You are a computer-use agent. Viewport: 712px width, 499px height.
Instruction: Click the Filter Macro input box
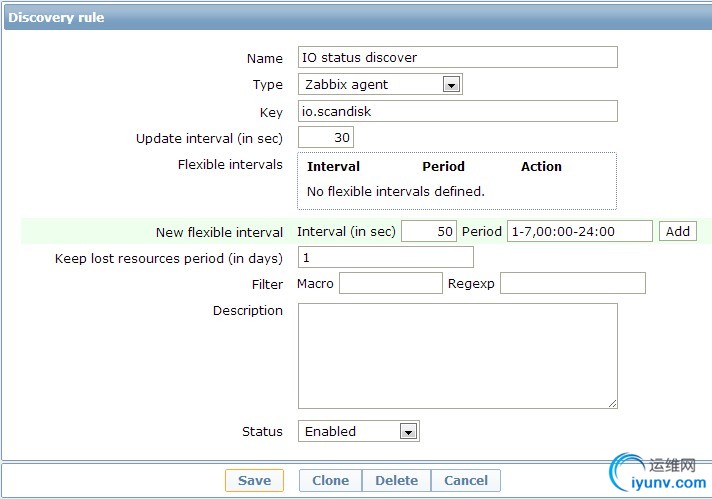391,283
